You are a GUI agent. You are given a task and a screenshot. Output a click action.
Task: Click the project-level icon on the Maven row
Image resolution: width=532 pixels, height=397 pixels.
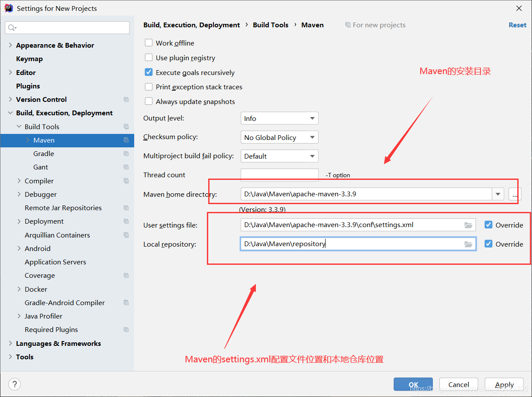tap(126, 140)
